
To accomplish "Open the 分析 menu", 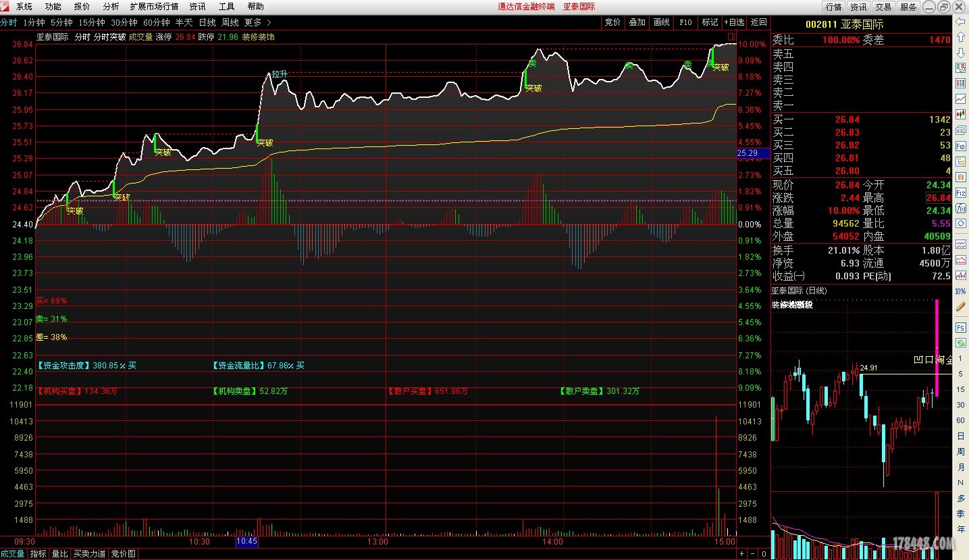I will click(x=111, y=7).
